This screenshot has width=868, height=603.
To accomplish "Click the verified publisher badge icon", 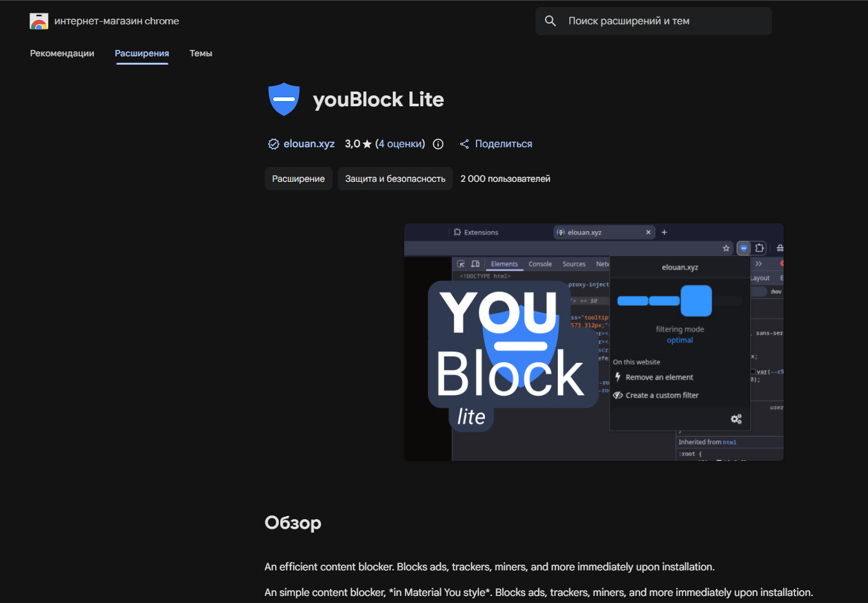I will point(273,144).
